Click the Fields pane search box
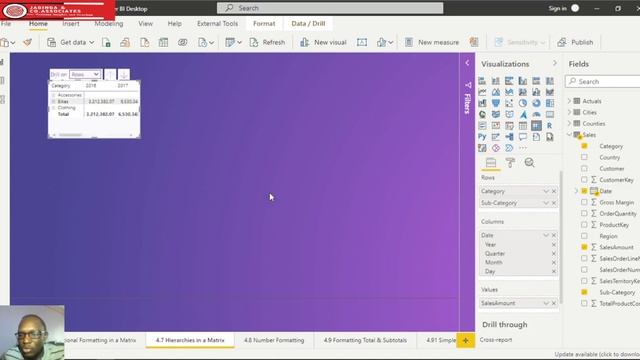The image size is (640, 360). pos(603,82)
